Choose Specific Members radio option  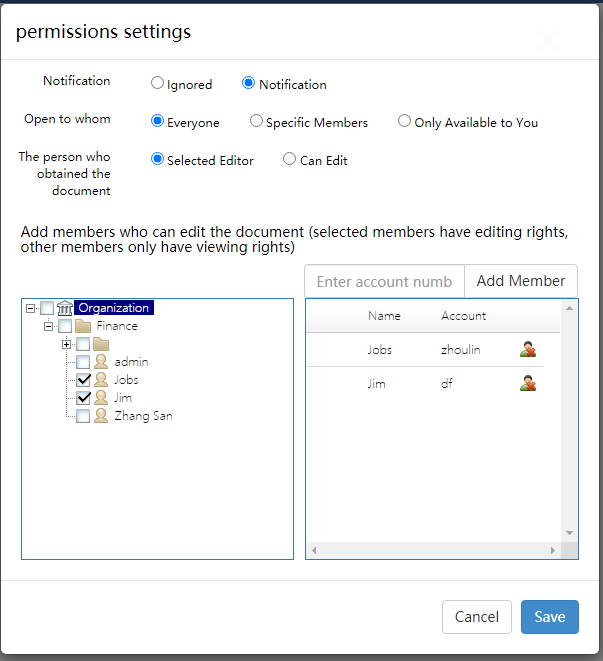(257, 122)
